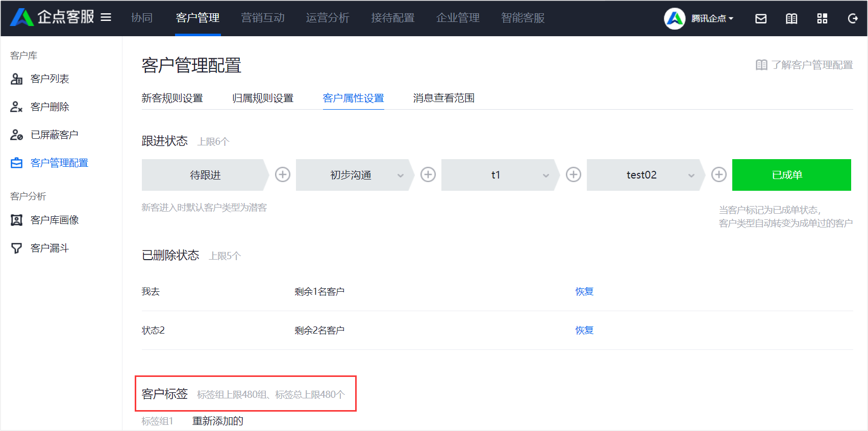
Task: Click the 客户管理配置 briefcase icon
Action: [x=17, y=163]
